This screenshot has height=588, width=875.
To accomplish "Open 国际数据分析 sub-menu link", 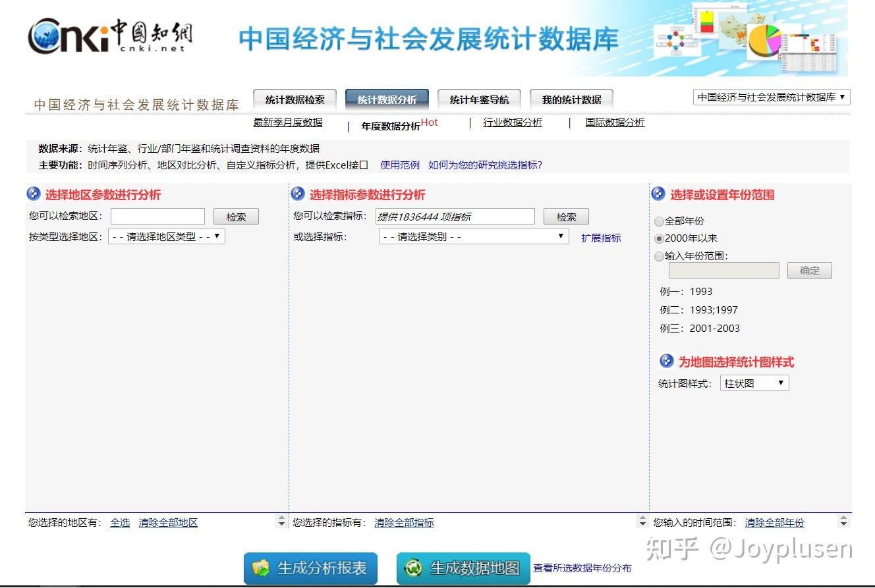I will pos(615,122).
